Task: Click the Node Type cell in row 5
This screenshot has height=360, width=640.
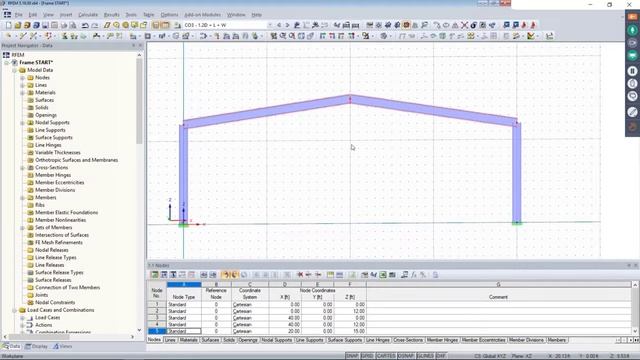Action: point(184,331)
